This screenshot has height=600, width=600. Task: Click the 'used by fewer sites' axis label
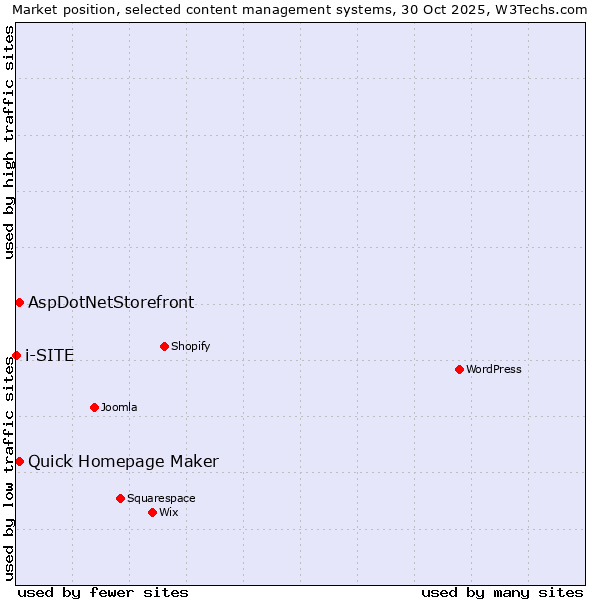103,592
